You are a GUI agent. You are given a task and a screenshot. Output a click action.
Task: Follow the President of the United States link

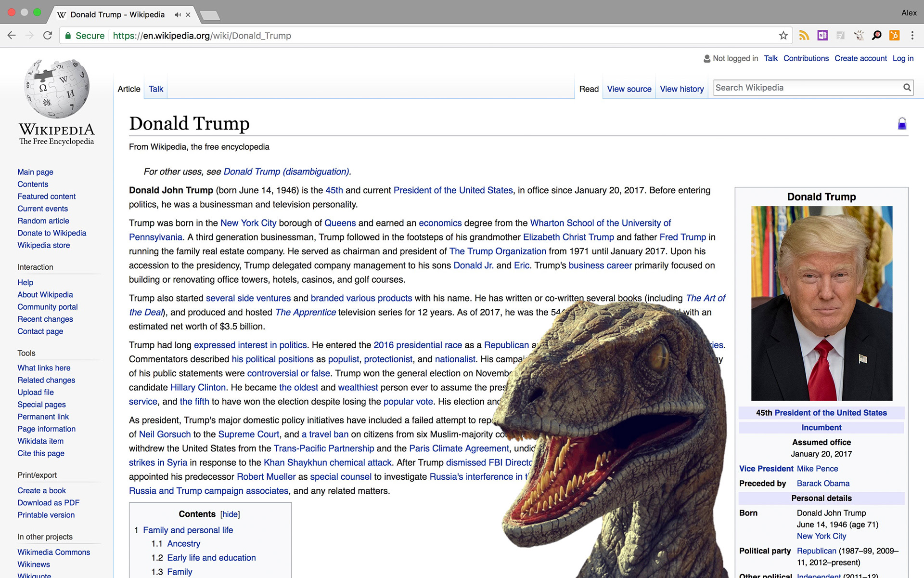[x=453, y=190]
